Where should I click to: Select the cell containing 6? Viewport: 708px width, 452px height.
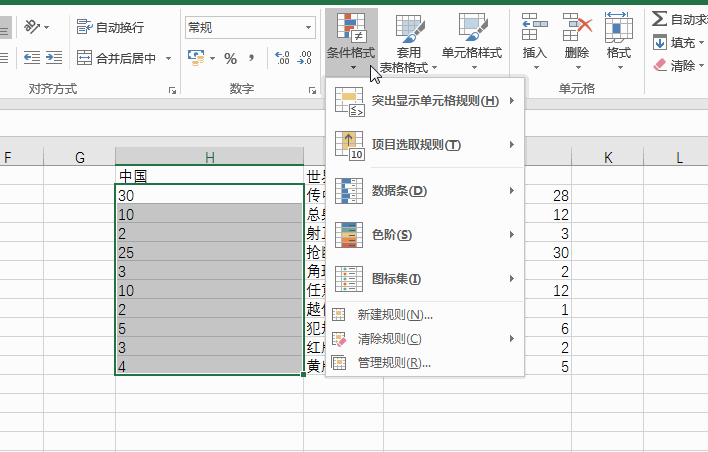(x=548, y=327)
